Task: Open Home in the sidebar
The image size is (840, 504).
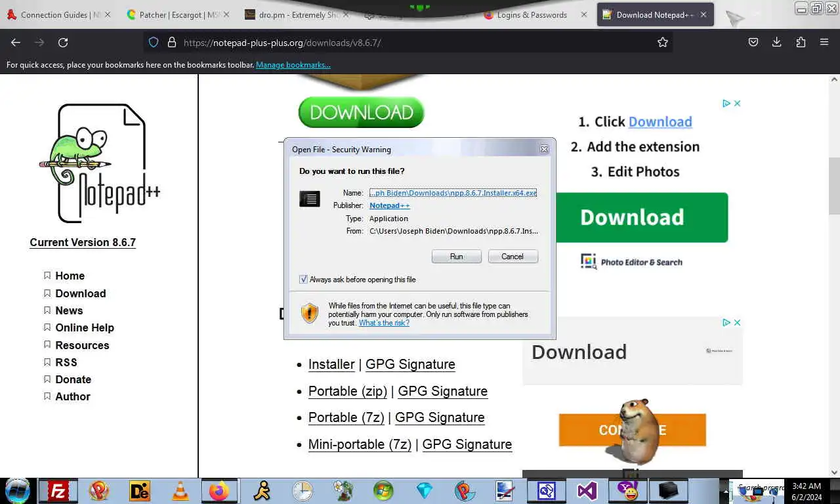Action: tap(70, 276)
